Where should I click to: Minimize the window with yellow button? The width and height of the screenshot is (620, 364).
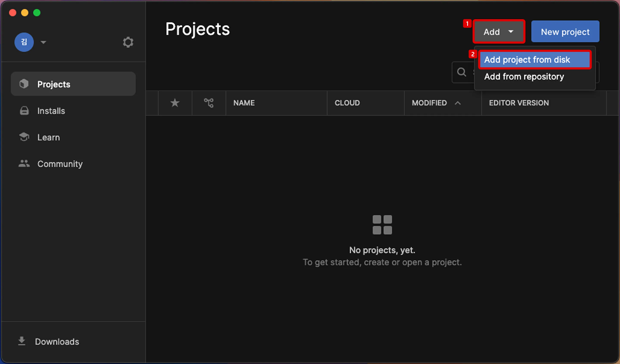point(25,12)
